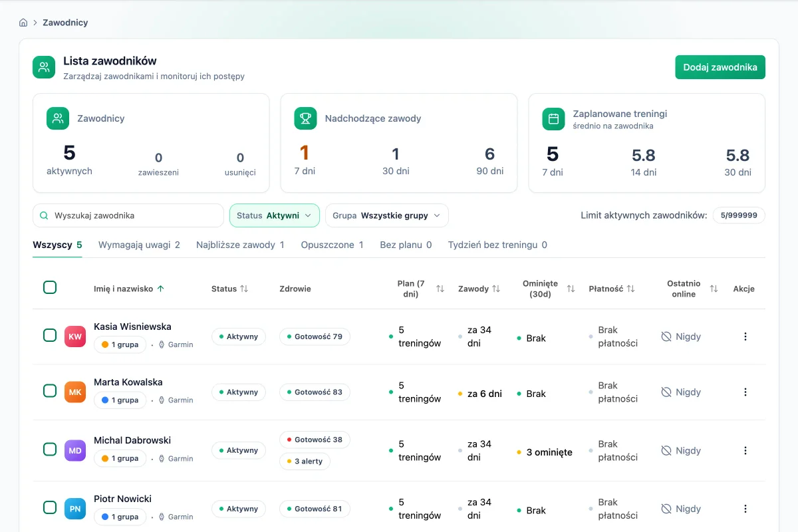Switch to the Najbliższe zawody tab
Viewport: 798px width, 532px height.
[x=240, y=245]
